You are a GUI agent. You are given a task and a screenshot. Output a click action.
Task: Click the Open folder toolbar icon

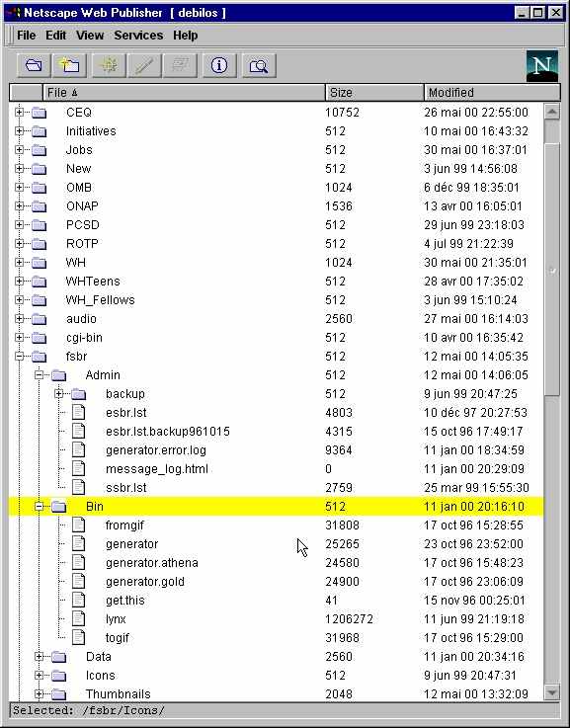[34, 65]
